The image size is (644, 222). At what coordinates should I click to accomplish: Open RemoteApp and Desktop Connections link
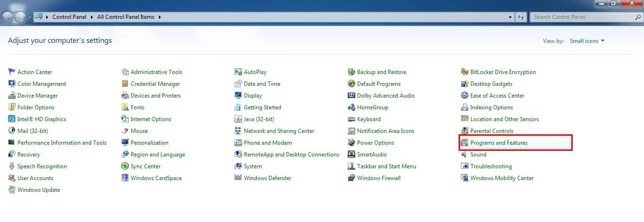292,155
